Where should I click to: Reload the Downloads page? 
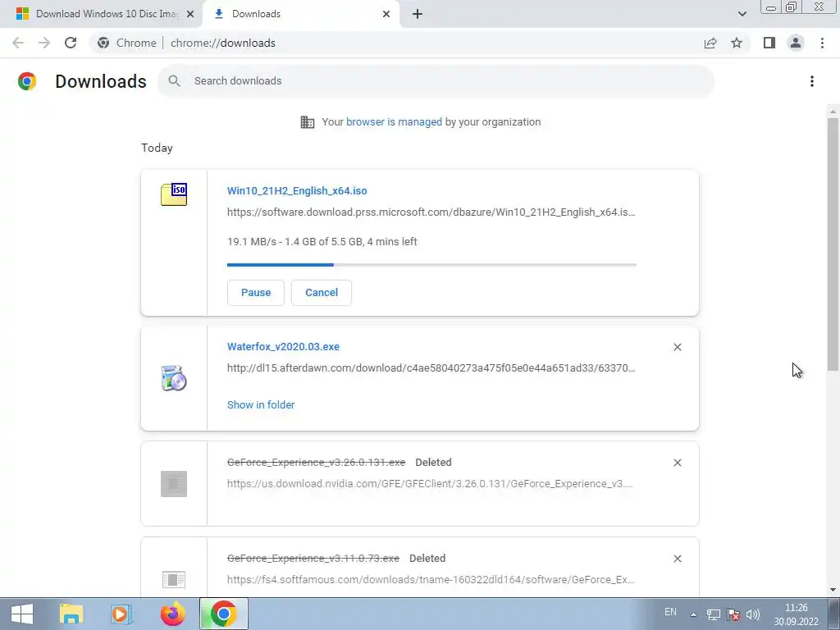pos(71,43)
